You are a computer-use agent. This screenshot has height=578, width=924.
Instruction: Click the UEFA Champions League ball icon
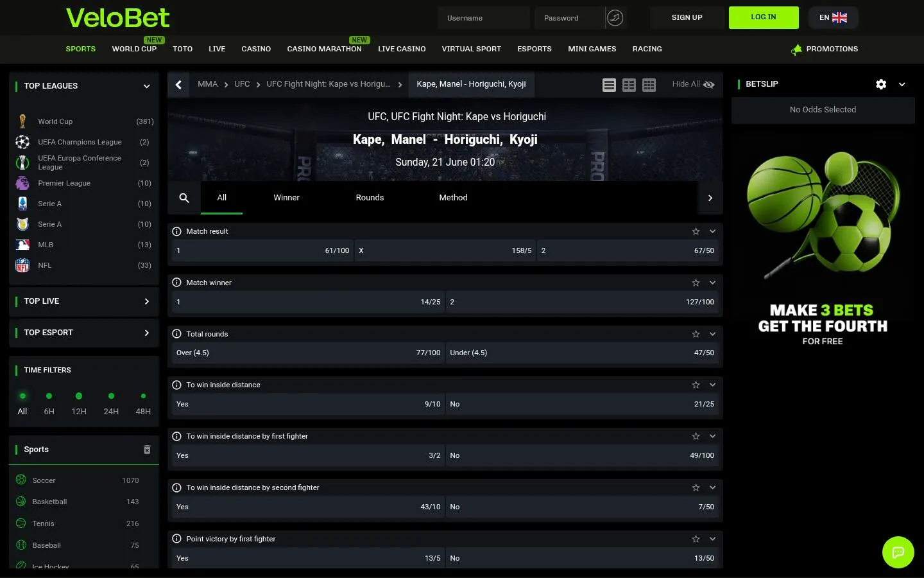pyautogui.click(x=22, y=142)
